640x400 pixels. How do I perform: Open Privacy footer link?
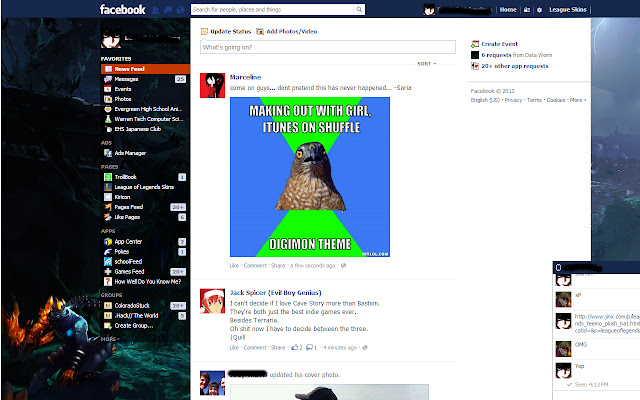513,100
